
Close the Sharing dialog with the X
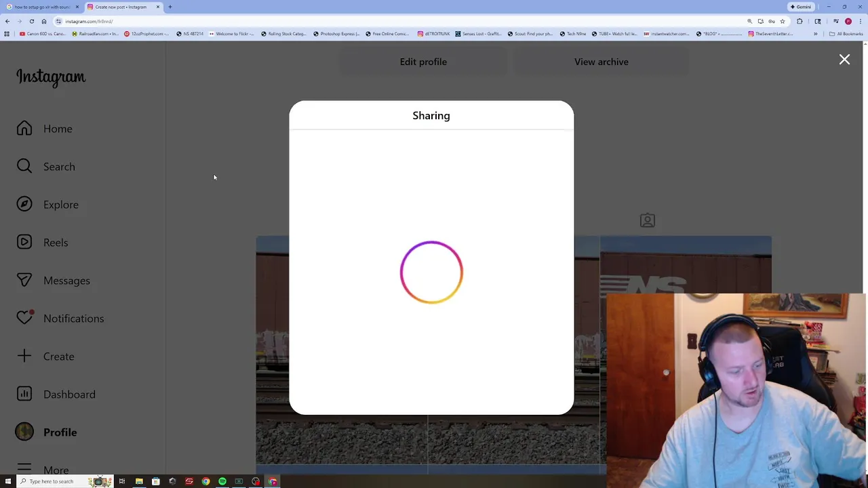[x=844, y=60]
